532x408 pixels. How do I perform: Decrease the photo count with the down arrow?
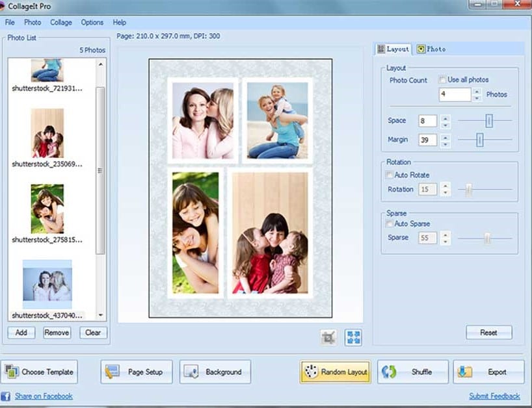(477, 98)
